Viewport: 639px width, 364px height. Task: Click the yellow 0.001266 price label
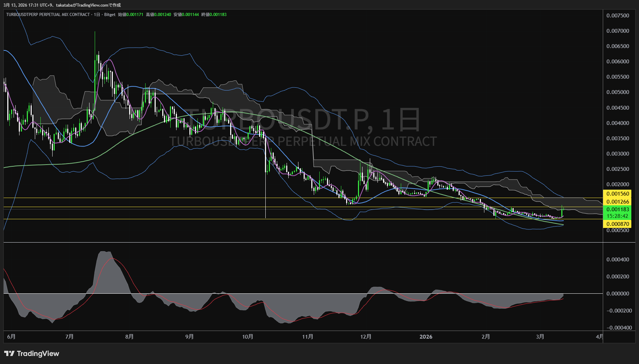coord(617,202)
